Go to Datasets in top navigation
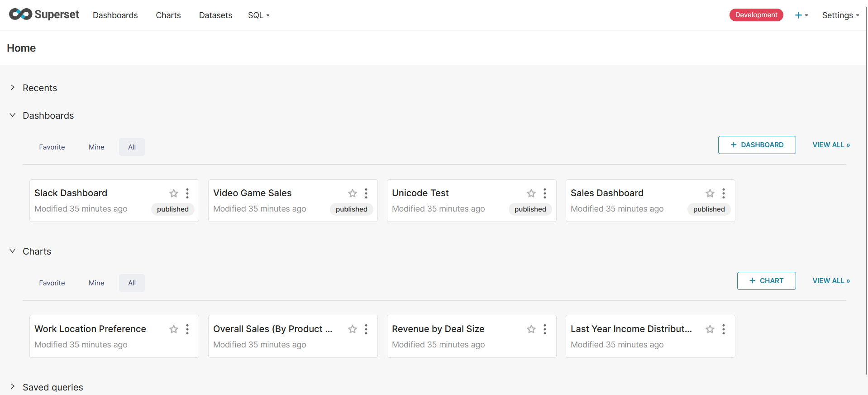868x395 pixels. click(x=215, y=15)
